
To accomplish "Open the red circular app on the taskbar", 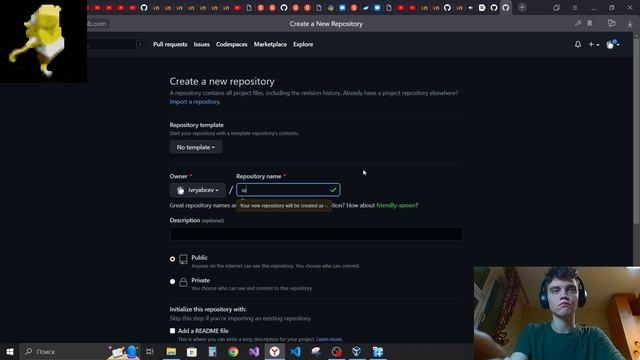I will point(337,351).
